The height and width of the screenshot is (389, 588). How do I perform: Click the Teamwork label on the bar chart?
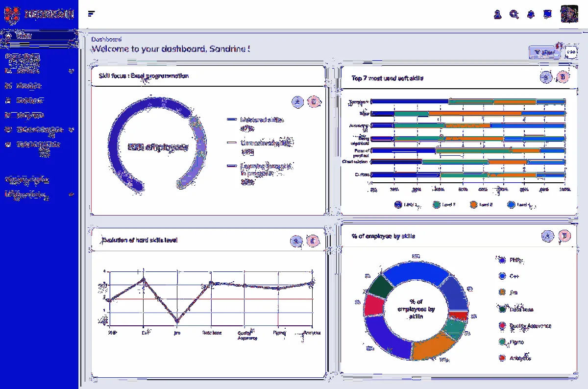(x=358, y=102)
